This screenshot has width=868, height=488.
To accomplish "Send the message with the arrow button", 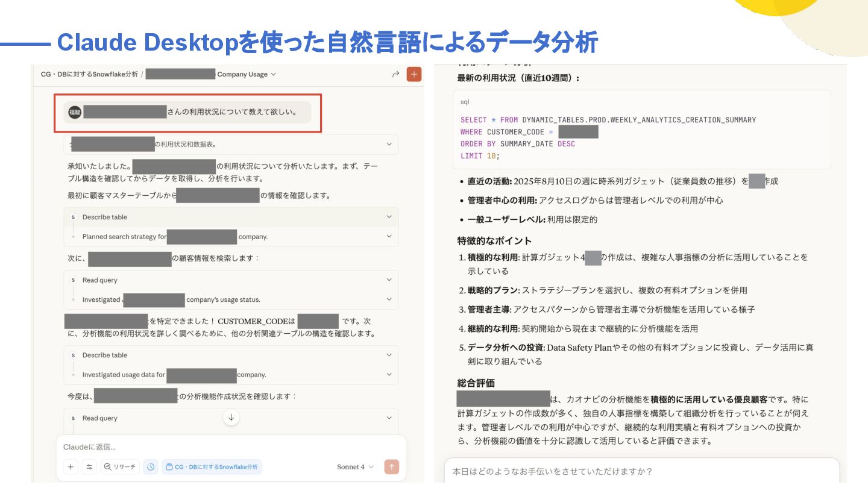I will tap(392, 467).
